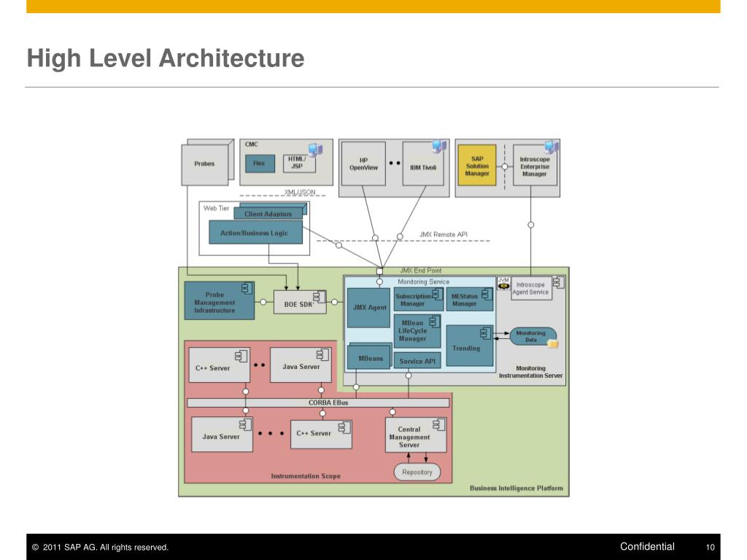This screenshot has width=747, height=560.
Task: Click the XML/JSON label
Action: tap(300, 192)
